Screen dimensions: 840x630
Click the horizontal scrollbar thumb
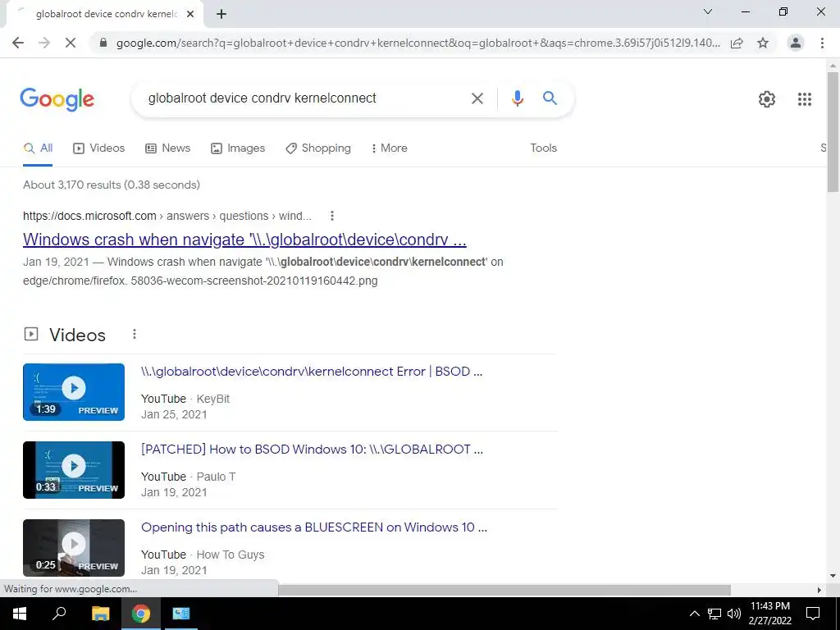[x=504, y=590]
